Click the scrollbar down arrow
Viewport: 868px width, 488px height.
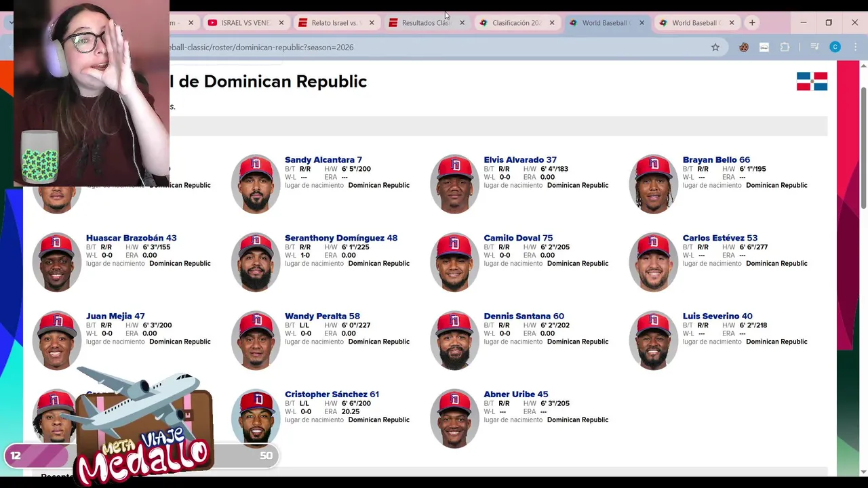click(x=863, y=472)
